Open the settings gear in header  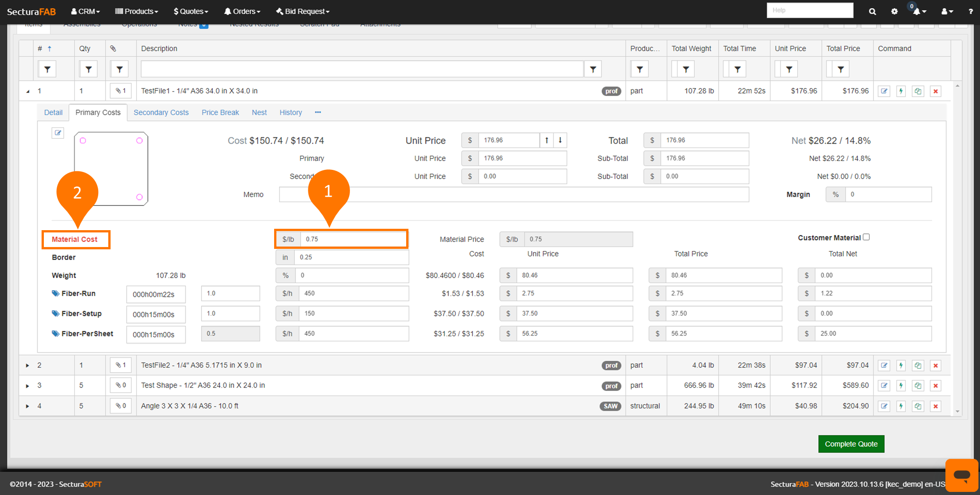tap(894, 11)
